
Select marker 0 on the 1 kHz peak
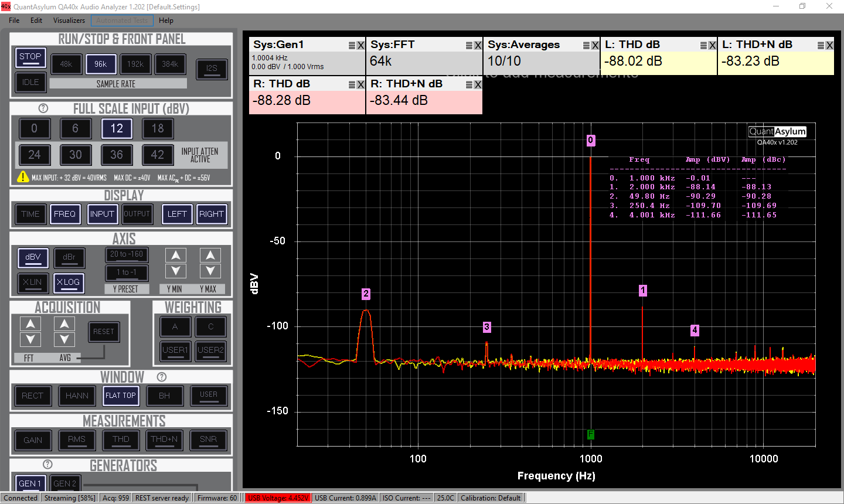591,140
